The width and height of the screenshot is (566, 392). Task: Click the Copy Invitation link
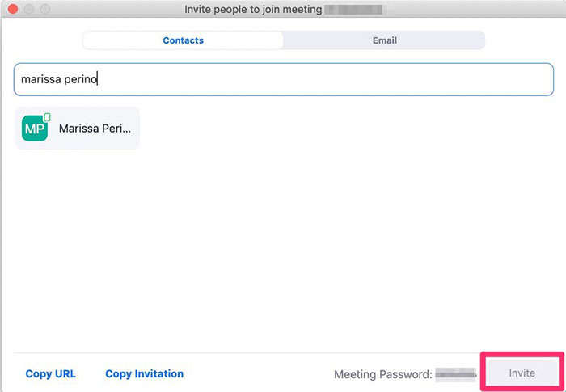coord(144,373)
